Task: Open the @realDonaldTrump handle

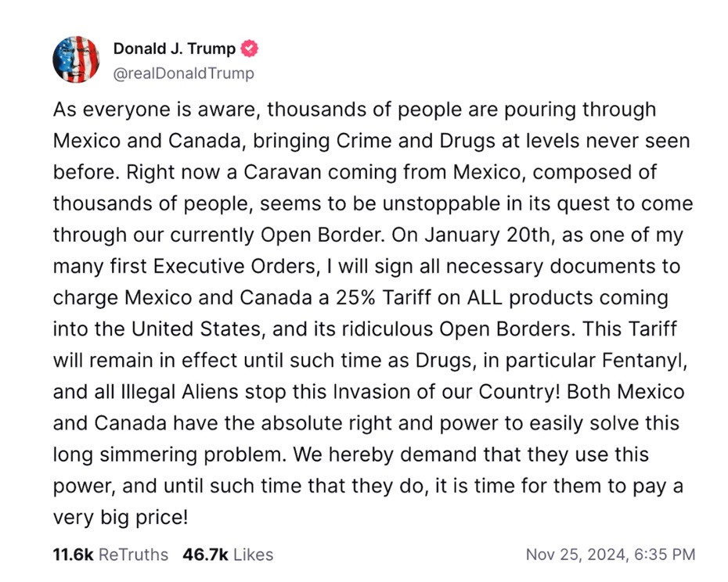Action: click(183, 74)
